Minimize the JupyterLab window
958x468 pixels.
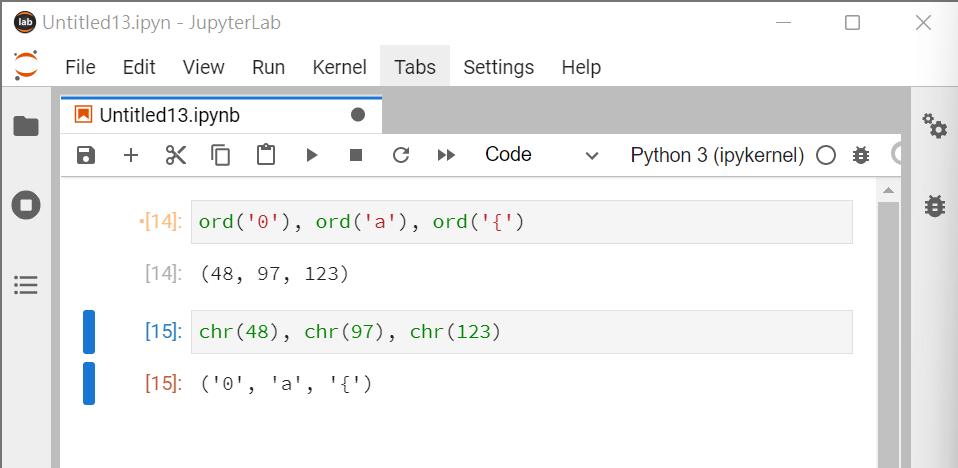(x=784, y=23)
